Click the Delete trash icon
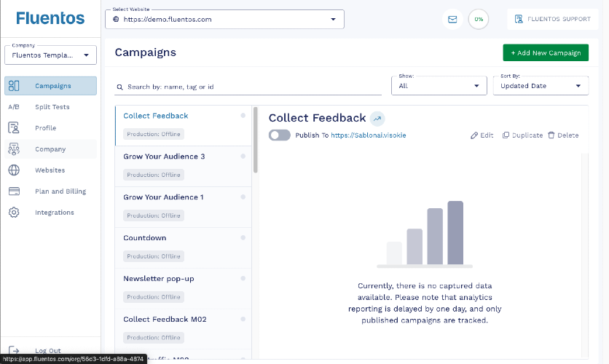 (x=551, y=135)
